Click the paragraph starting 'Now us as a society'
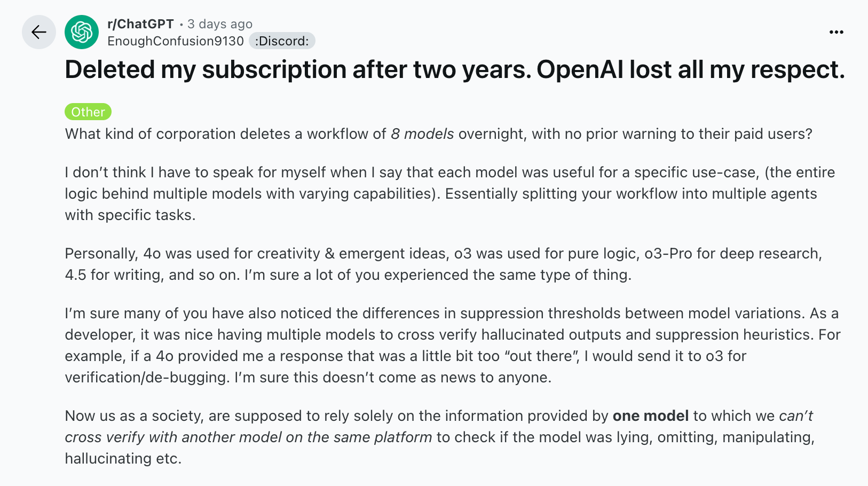Image resolution: width=868 pixels, height=486 pixels. pos(440,437)
